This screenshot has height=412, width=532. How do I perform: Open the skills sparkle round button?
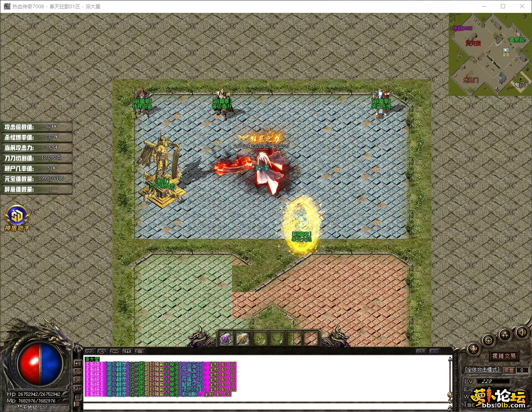(505, 334)
